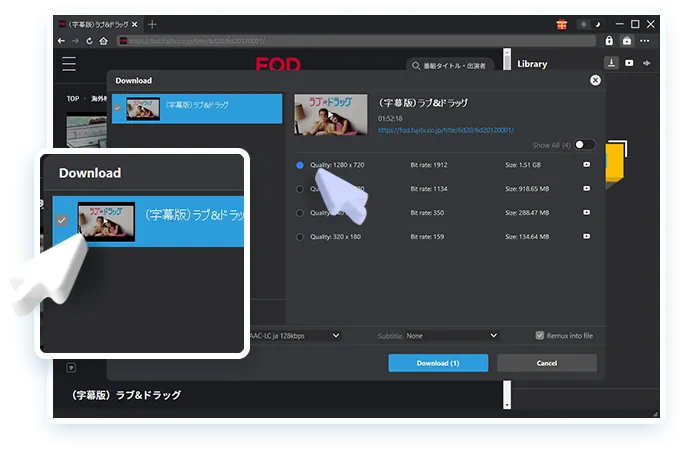Switch to light theme sun icon

583,24
